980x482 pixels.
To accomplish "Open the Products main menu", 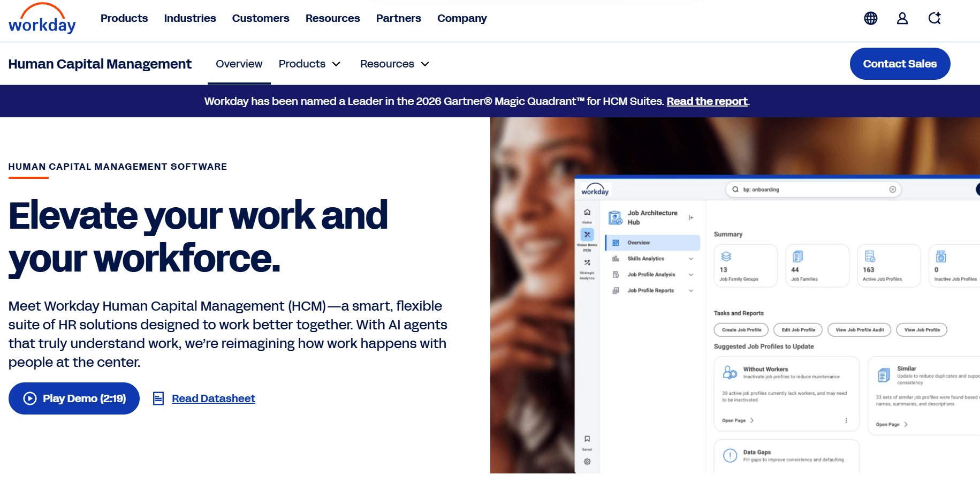I will 124,18.
